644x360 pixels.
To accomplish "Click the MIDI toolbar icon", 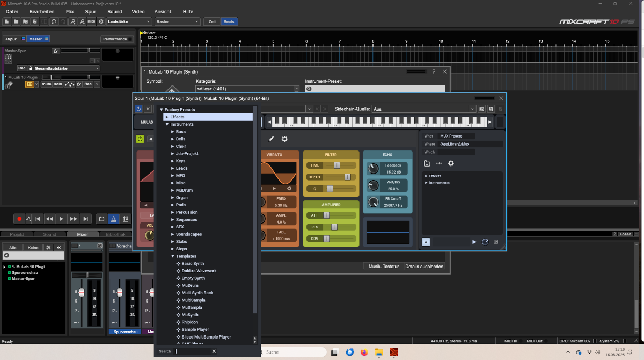I will click(x=91, y=22).
